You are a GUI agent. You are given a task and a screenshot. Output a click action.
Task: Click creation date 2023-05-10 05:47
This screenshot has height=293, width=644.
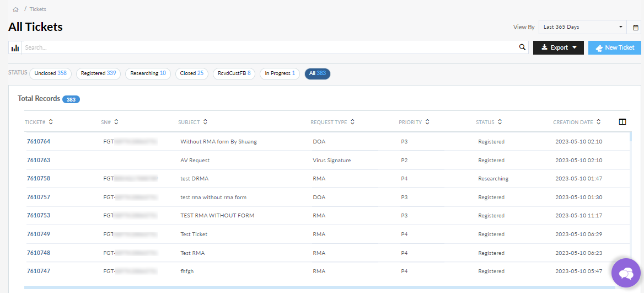point(579,271)
